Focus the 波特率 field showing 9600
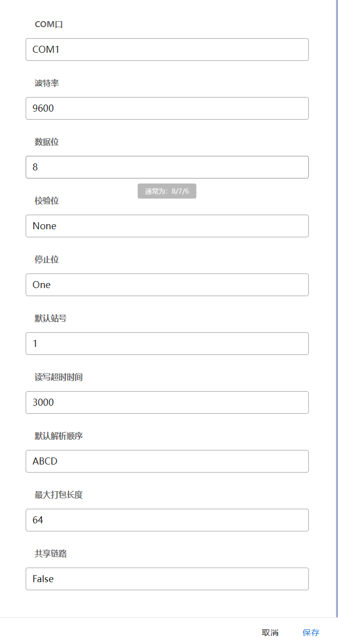This screenshot has width=338, height=644. pos(167,108)
